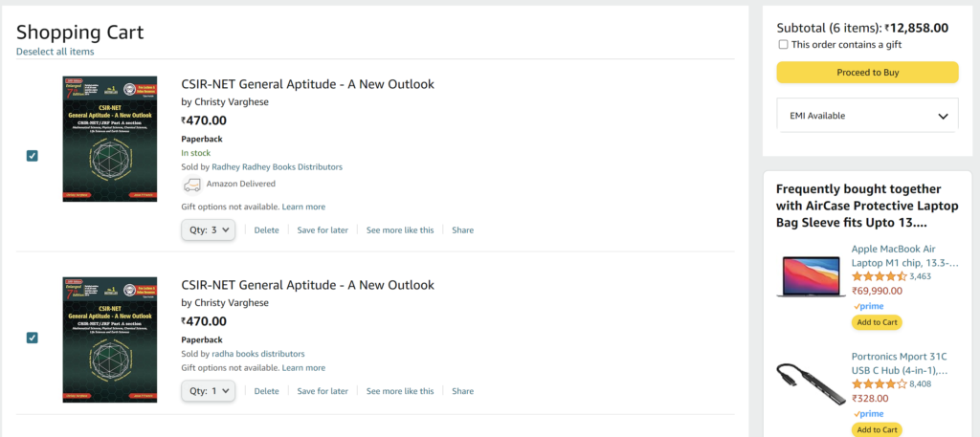Click Learn more for radha books item
This screenshot has height=437, width=980.
(x=303, y=368)
